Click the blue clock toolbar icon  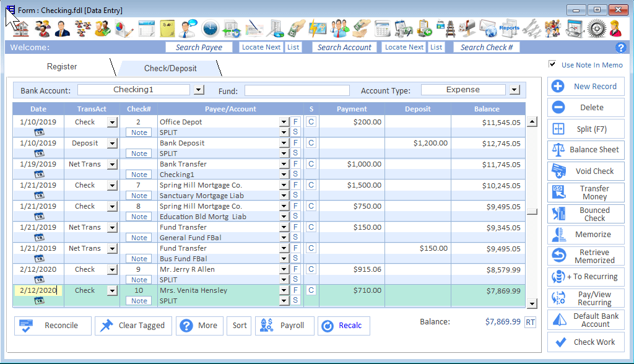coord(210,28)
